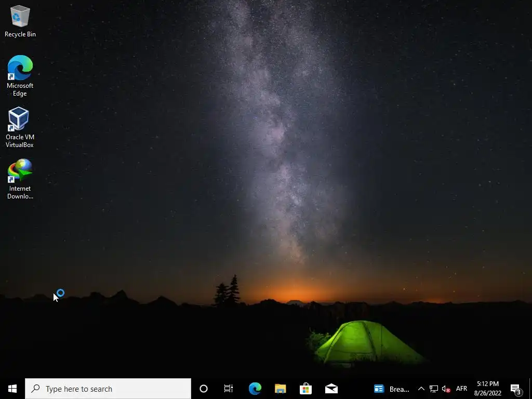Open the Mail app from the taskbar
Viewport: 532px width, 399px height.
click(331, 389)
